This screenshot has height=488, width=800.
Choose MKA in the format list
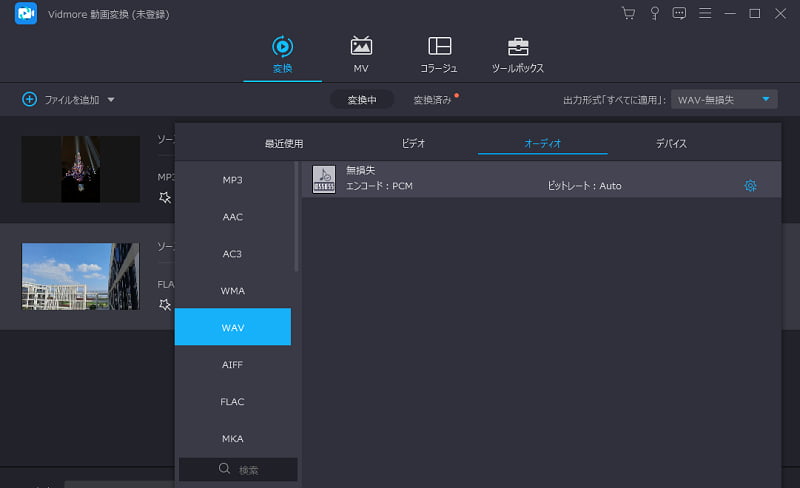(233, 438)
